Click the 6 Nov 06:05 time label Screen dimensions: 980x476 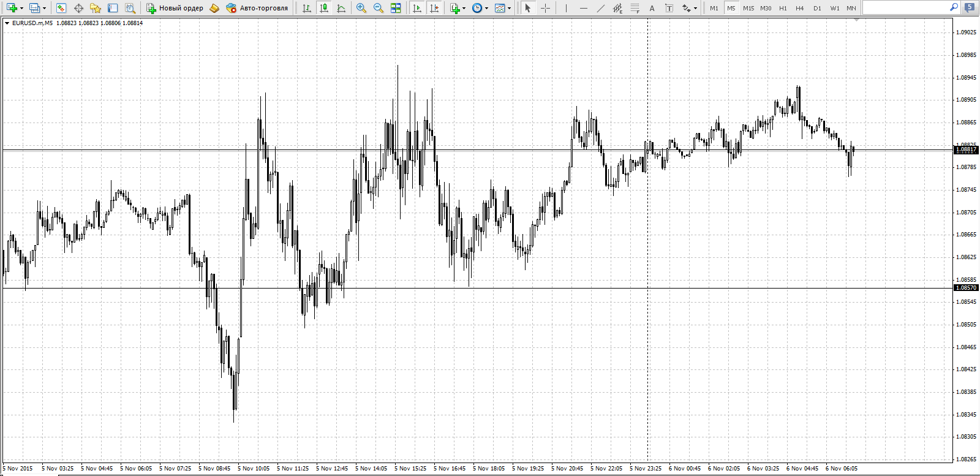click(x=842, y=469)
